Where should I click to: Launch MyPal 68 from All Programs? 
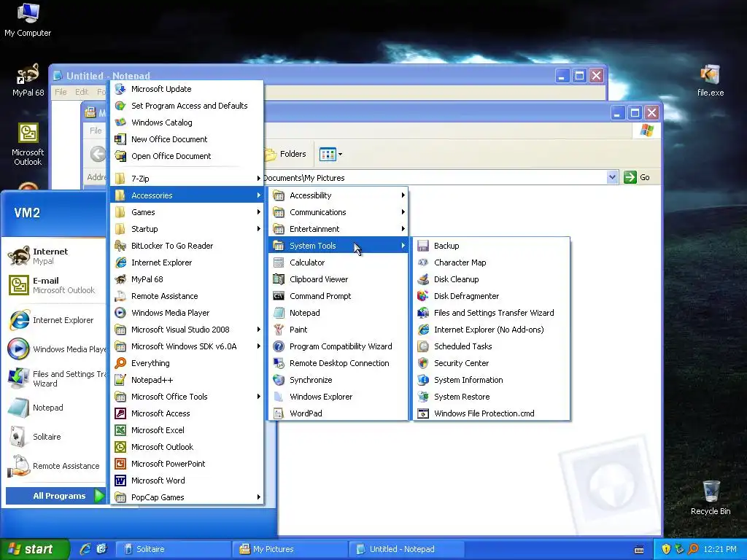click(x=187, y=279)
